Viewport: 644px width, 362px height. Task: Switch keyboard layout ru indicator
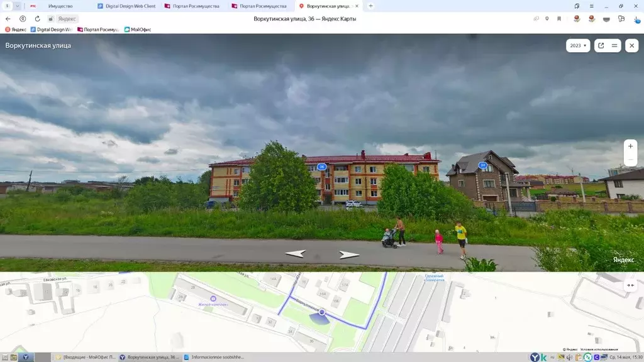pos(552,358)
